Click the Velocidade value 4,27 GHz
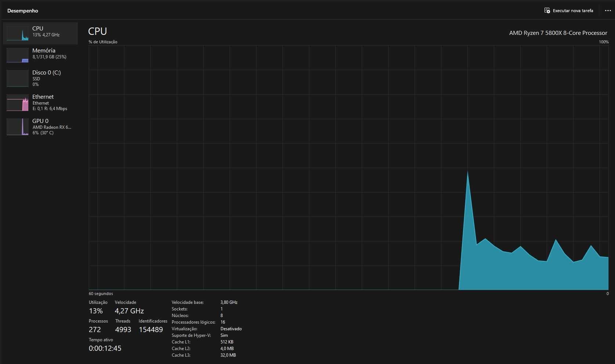Image resolution: width=615 pixels, height=364 pixels. (x=129, y=311)
